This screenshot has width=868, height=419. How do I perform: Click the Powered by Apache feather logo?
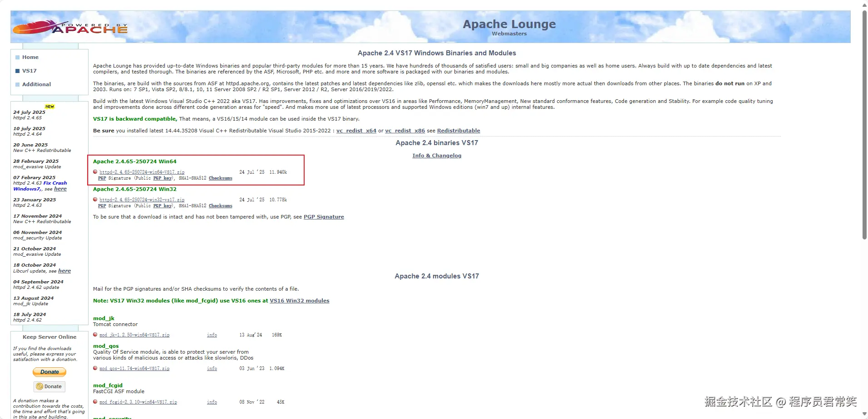tap(70, 28)
